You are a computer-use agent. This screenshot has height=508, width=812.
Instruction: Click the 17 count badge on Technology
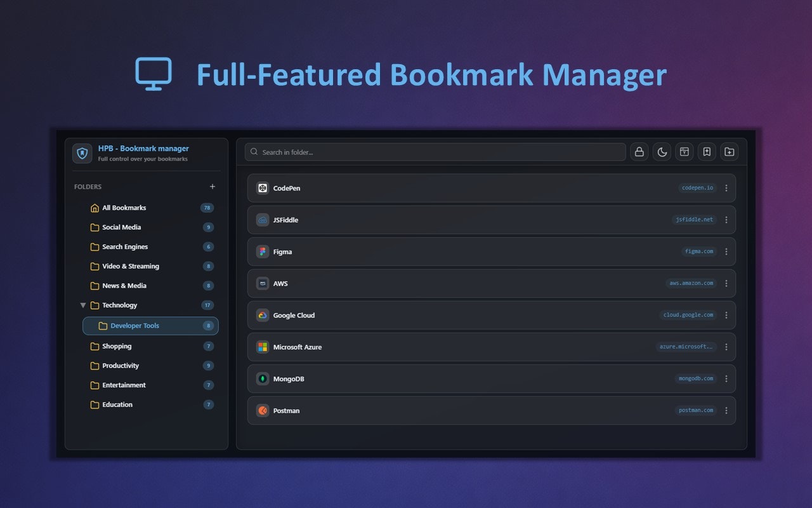[207, 305]
